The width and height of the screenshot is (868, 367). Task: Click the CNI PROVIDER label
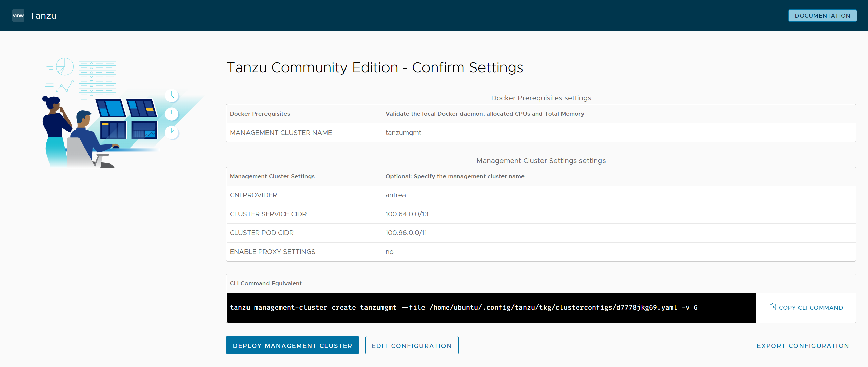253,195
